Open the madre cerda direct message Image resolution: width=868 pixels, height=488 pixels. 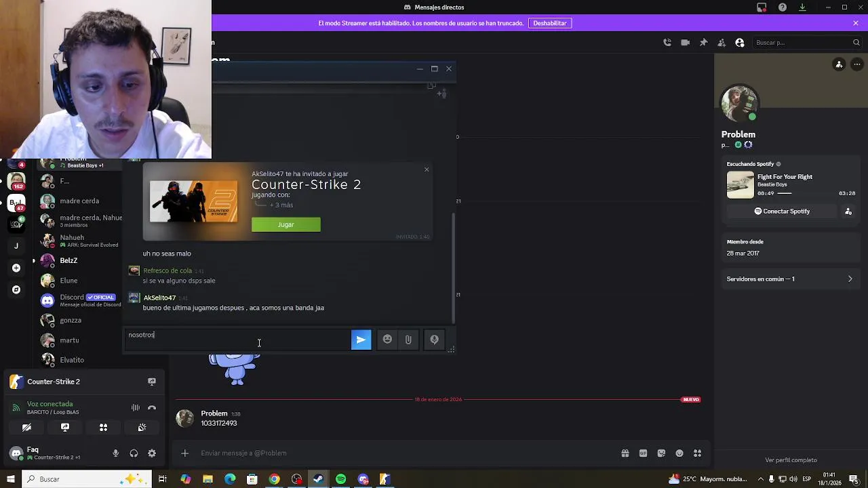coord(79,201)
